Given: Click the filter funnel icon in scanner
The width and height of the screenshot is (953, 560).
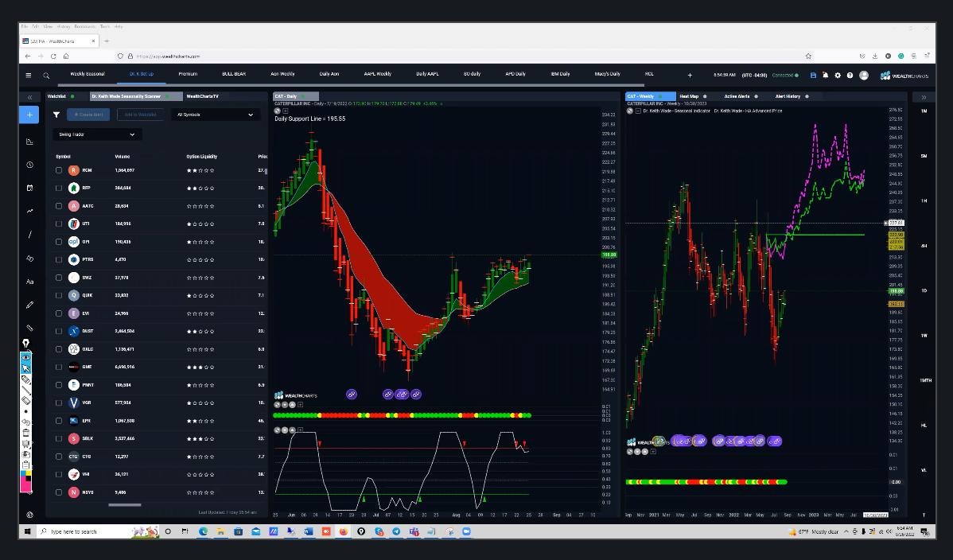Looking at the screenshot, I should (x=56, y=115).
